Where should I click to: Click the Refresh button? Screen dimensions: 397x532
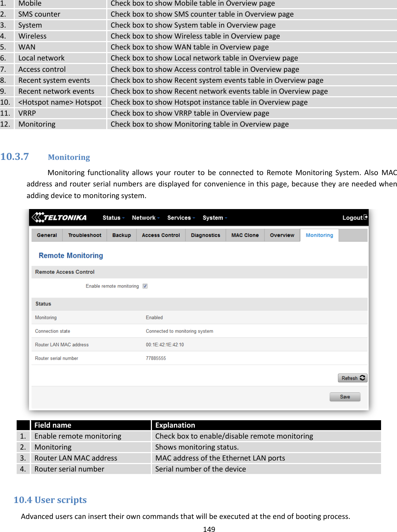click(x=352, y=378)
